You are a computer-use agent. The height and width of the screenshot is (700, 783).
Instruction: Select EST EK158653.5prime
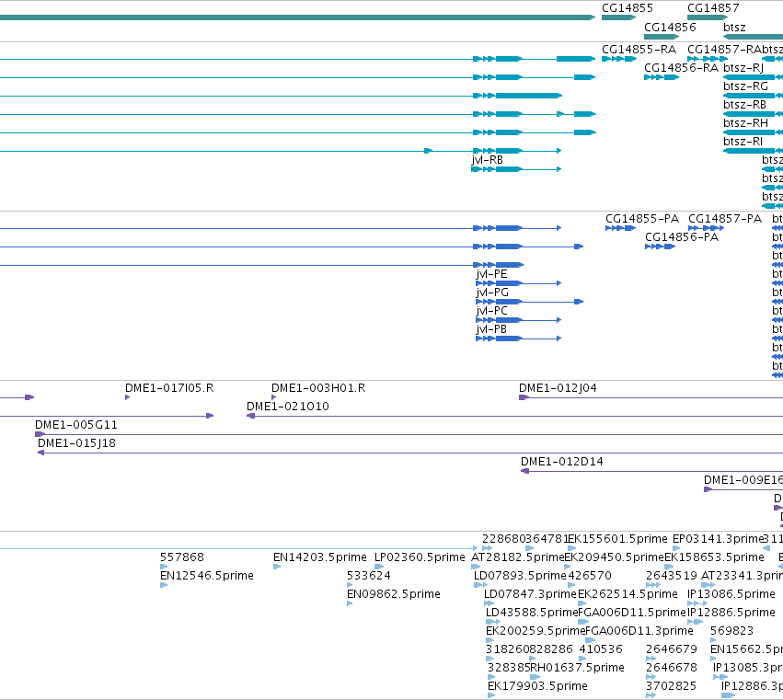(669, 567)
